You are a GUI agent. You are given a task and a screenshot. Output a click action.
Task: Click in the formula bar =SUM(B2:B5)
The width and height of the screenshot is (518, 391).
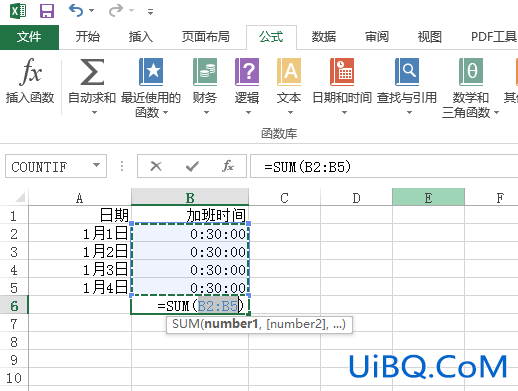[384, 166]
